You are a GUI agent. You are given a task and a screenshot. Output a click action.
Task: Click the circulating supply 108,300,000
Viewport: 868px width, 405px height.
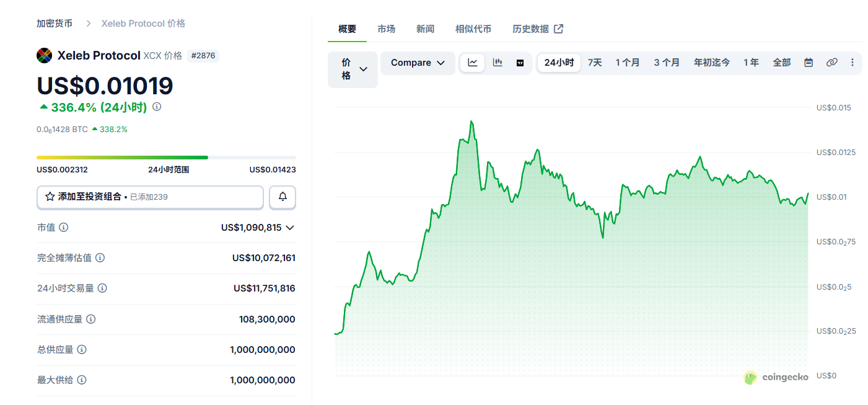(267, 319)
